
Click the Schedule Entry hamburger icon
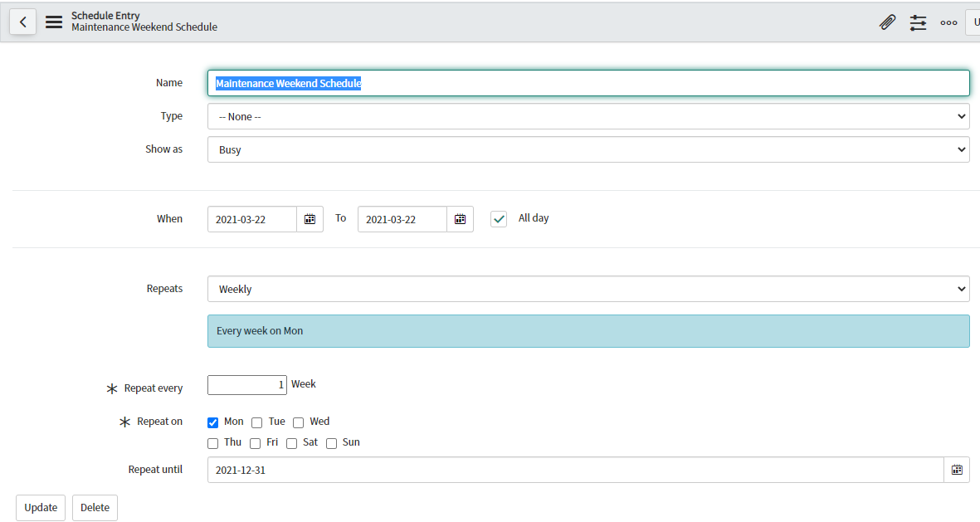click(54, 22)
